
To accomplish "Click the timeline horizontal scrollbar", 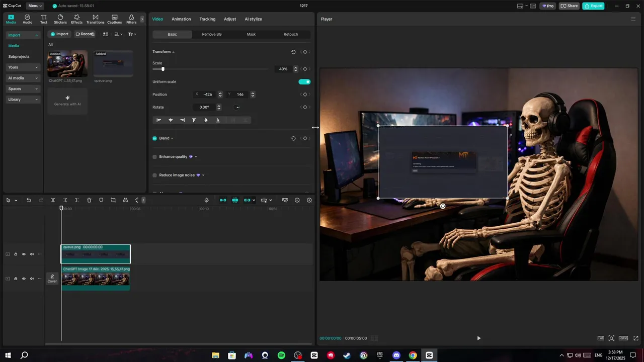I will (x=179, y=344).
